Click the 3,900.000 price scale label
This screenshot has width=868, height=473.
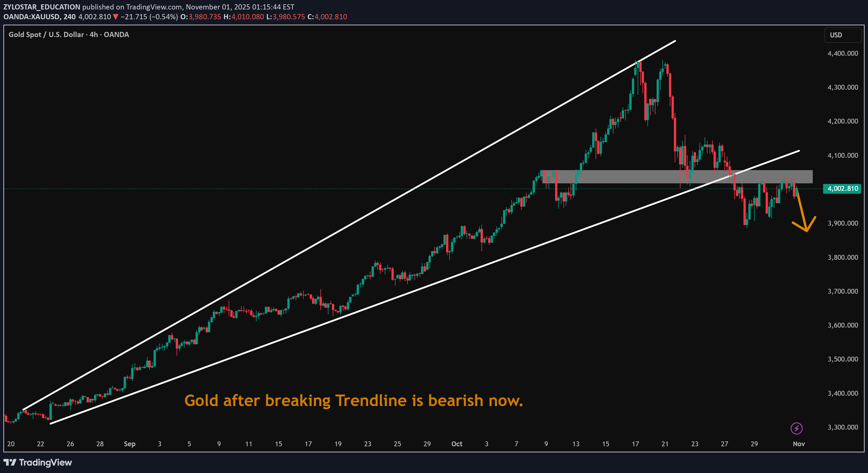pos(842,223)
